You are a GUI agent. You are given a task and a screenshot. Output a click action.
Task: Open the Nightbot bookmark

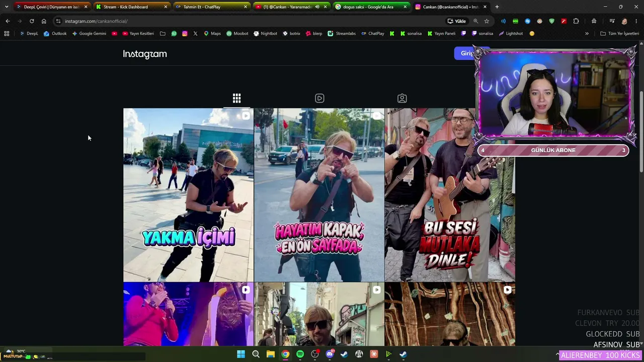click(x=265, y=34)
